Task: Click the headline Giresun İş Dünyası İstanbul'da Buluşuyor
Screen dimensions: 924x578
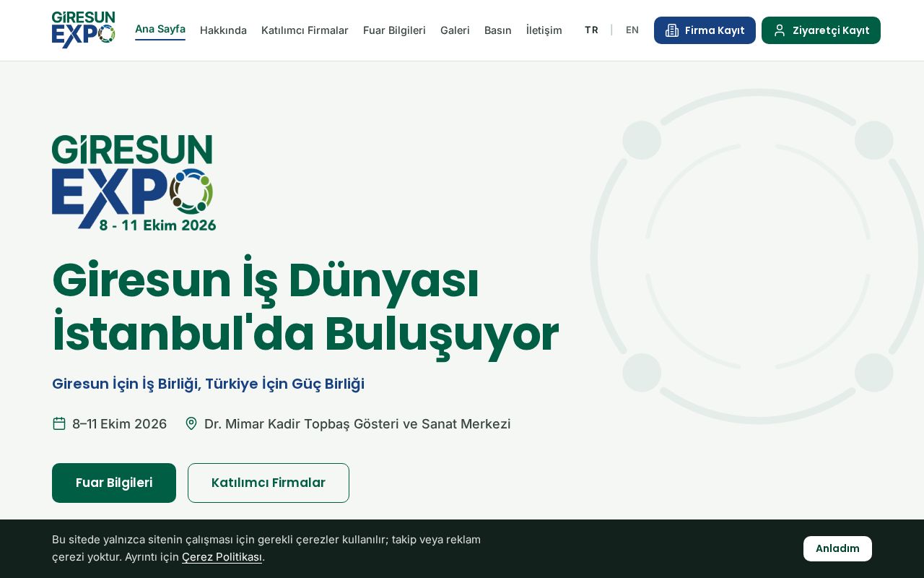Action: pyautogui.click(x=305, y=307)
